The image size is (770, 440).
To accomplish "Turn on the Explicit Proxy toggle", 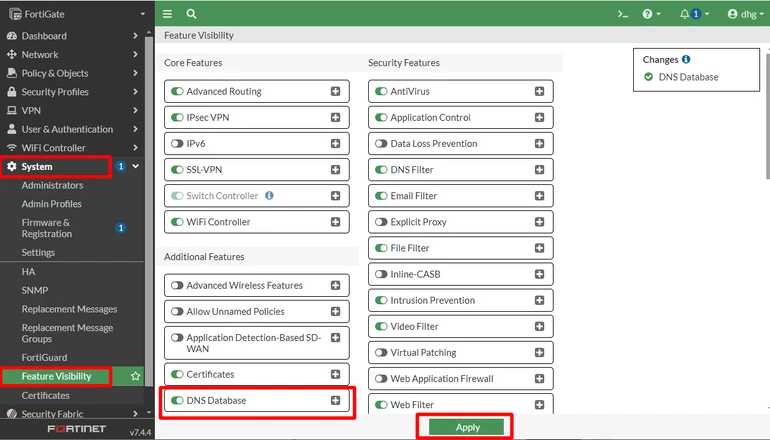I will [x=381, y=221].
